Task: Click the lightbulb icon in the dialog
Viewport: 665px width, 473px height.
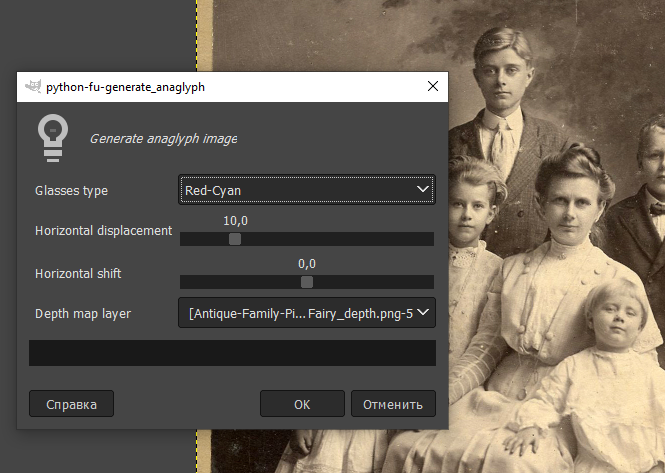Action: tap(53, 138)
